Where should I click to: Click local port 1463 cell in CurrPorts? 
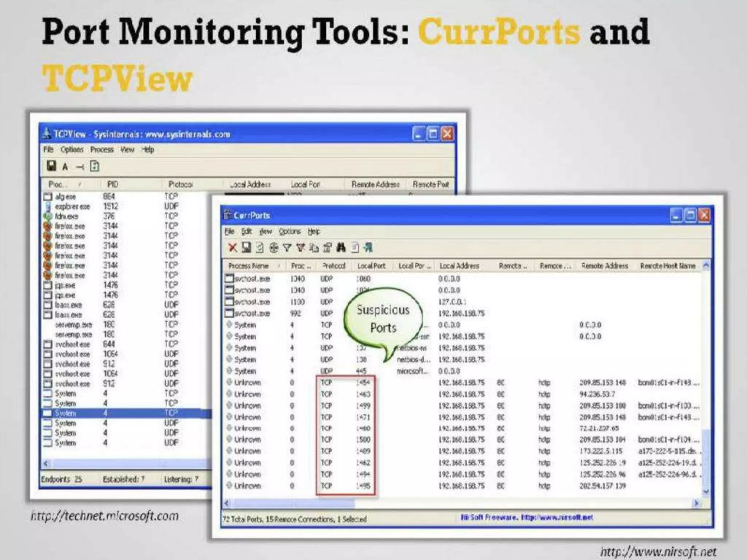(x=363, y=394)
